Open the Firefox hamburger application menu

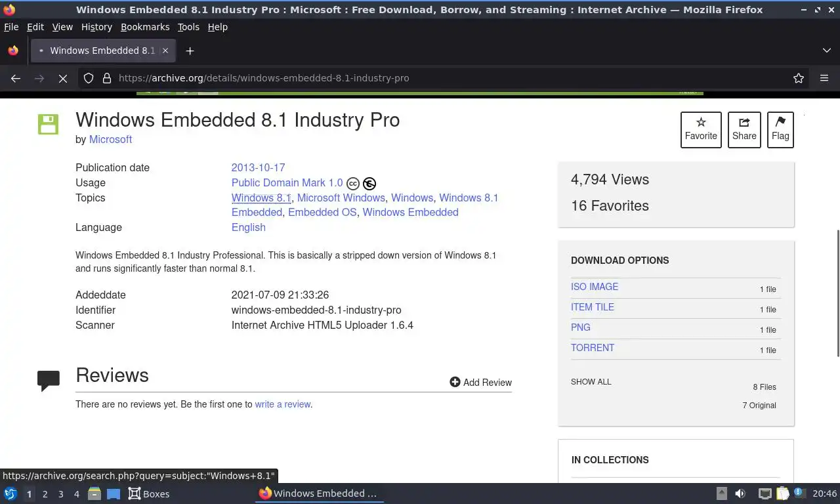point(824,78)
